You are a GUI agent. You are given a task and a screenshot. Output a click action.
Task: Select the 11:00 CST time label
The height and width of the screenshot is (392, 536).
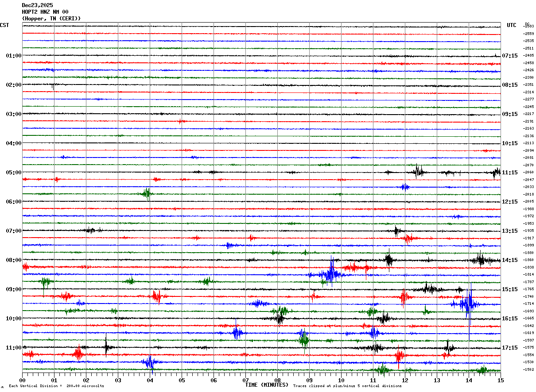14,348
